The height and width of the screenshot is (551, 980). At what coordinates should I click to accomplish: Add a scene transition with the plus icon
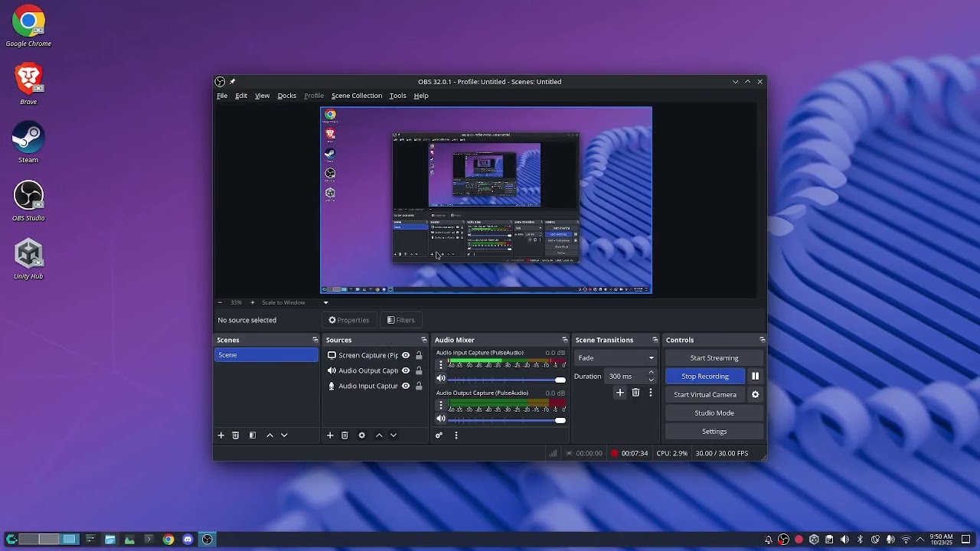(x=620, y=393)
